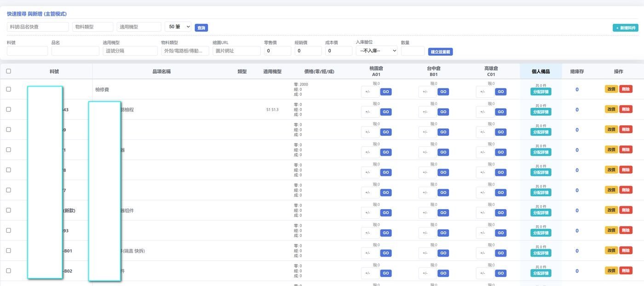The width and height of the screenshot is (644, 286).
Task: Click the 類型 column header
Action: 242,72
